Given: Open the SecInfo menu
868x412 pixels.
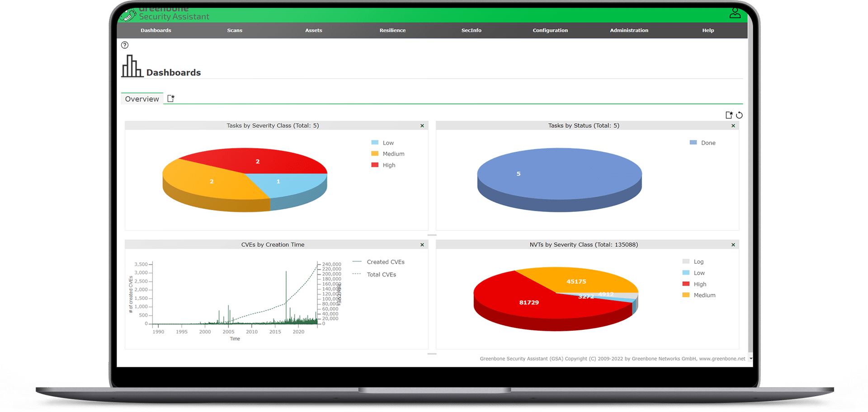Looking at the screenshot, I should [x=472, y=30].
